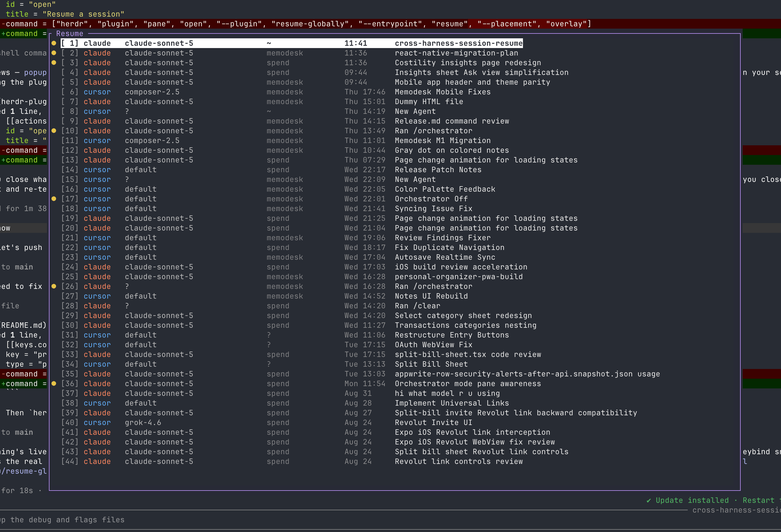Viewport: 781px width, 532px height.
Task: Open the 'Memodesk M1 Migration' session
Action: [x=275, y=141]
